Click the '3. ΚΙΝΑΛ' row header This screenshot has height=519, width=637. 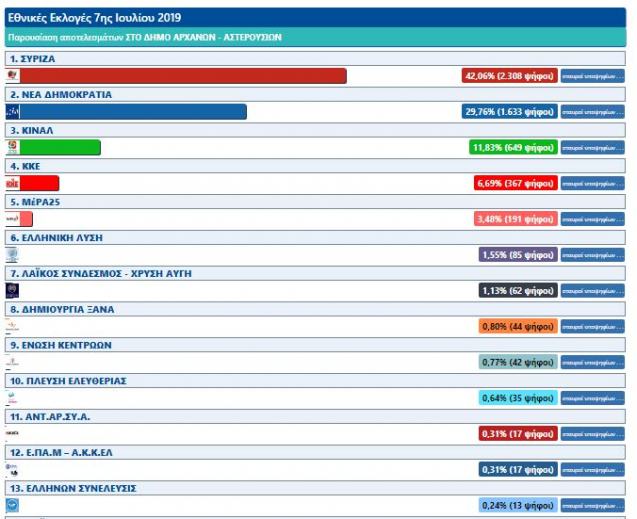click(315, 130)
